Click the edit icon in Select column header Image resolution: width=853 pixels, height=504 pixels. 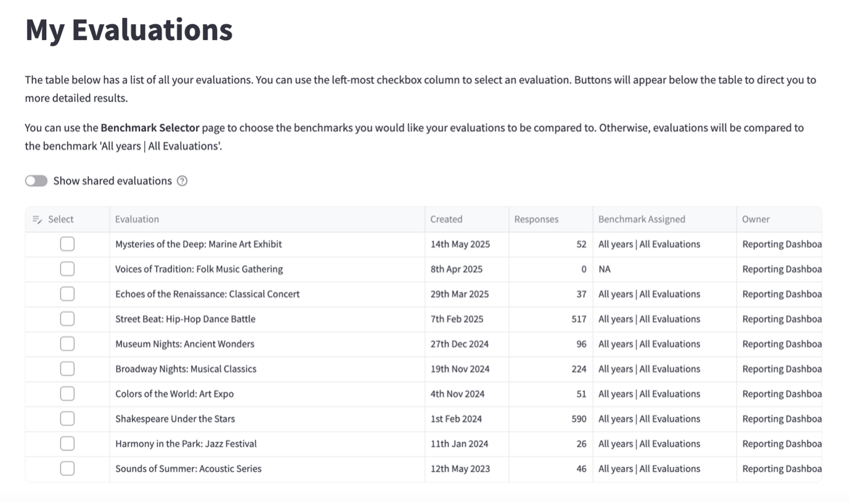[x=37, y=219]
